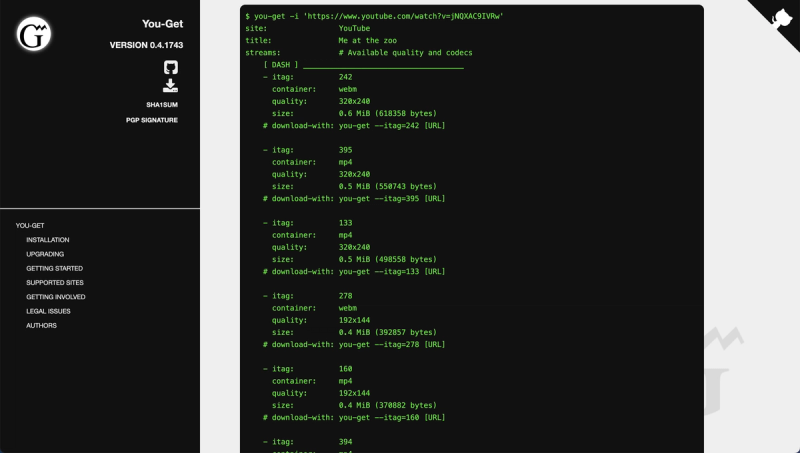Click the VERSION 0.4.1743 label
800x453 pixels.
coord(146,45)
